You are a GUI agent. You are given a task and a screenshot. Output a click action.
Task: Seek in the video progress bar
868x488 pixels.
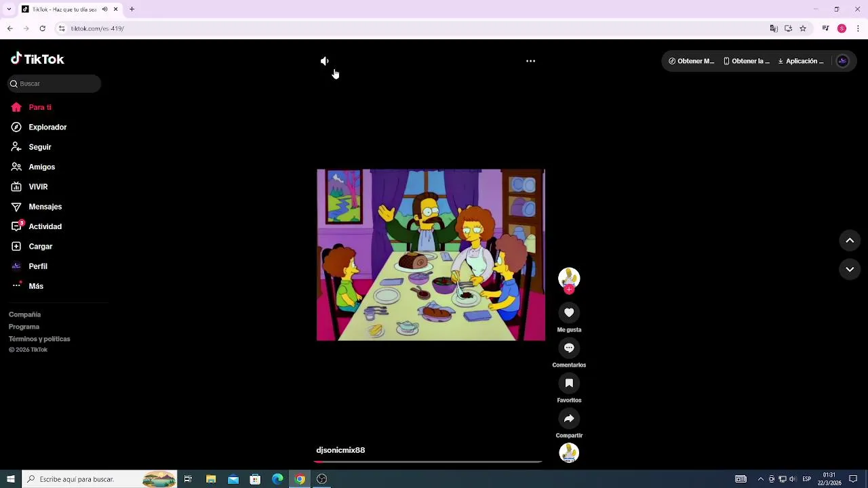428,462
